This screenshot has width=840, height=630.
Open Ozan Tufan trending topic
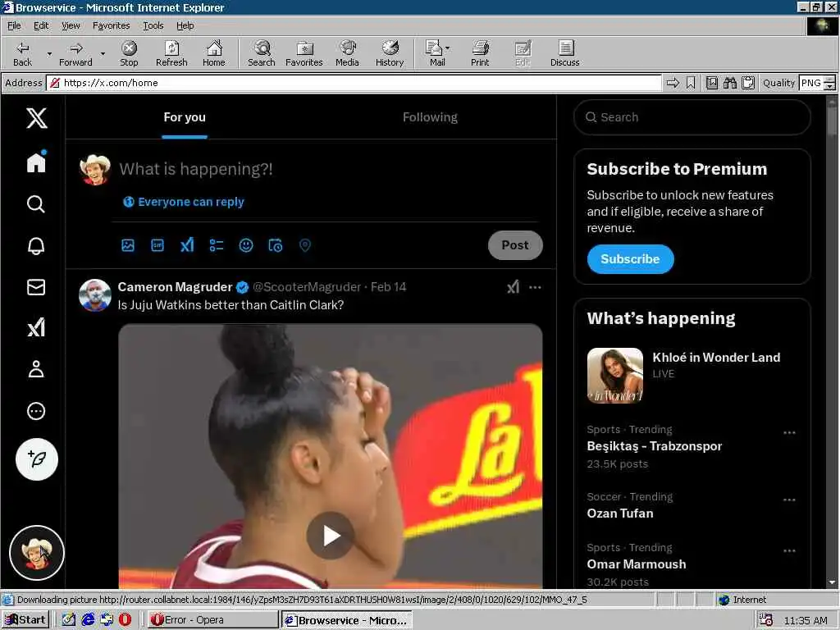pos(620,514)
